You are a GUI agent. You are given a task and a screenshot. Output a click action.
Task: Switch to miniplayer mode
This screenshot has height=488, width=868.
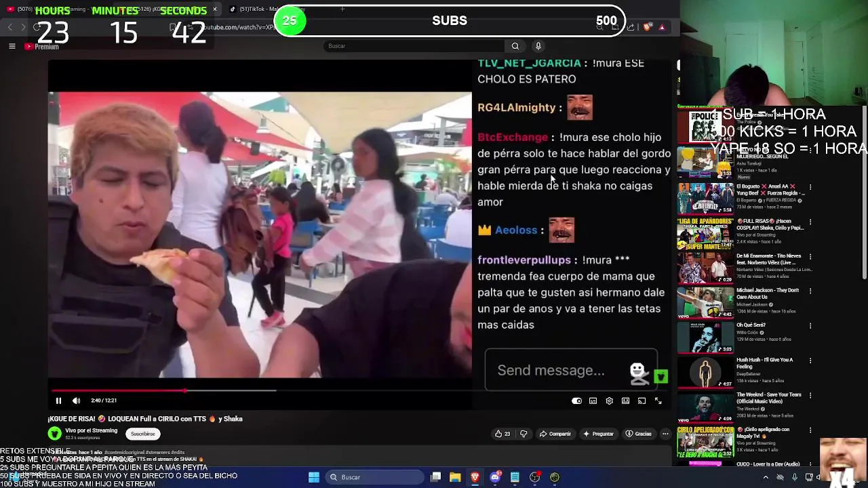click(625, 401)
